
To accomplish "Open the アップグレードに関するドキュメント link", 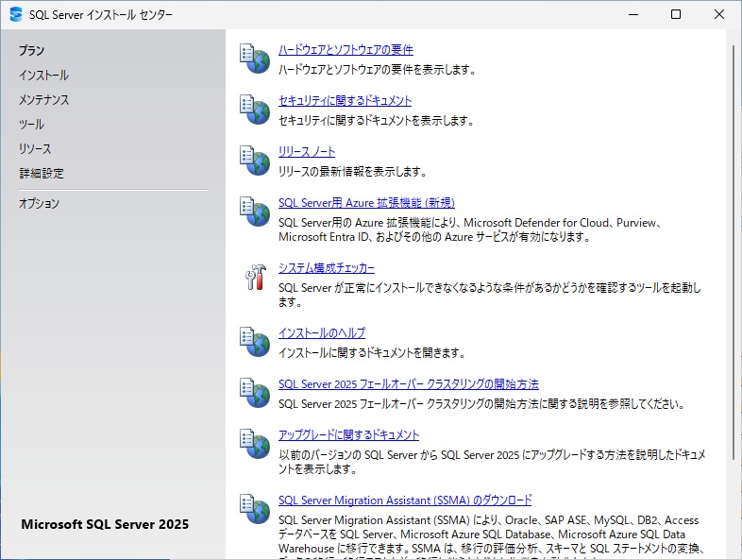I will tap(348, 435).
